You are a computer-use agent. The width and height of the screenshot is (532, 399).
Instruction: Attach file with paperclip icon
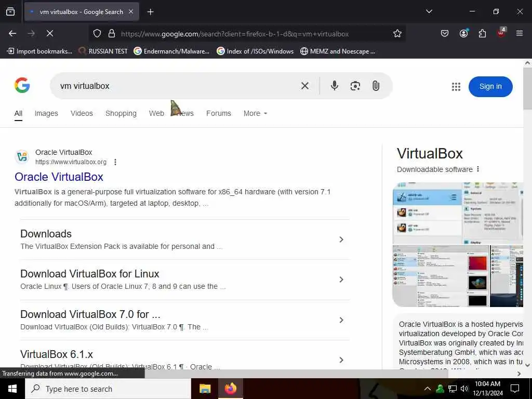point(376,86)
